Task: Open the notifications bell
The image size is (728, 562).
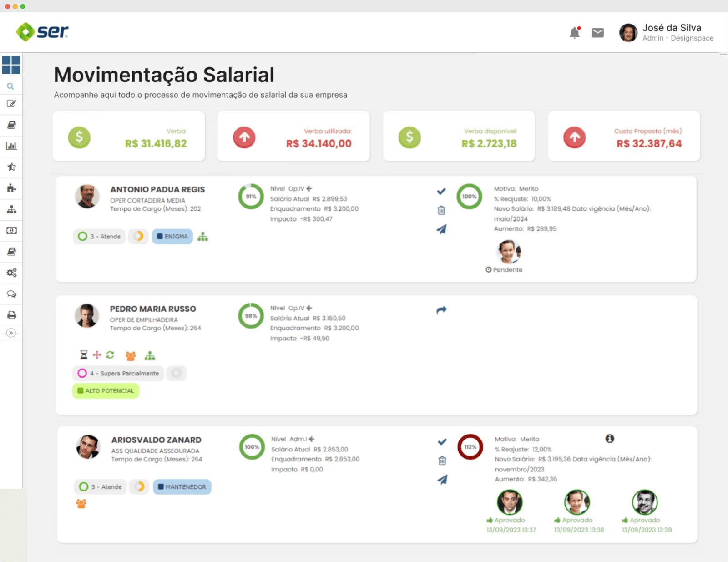Action: [575, 33]
